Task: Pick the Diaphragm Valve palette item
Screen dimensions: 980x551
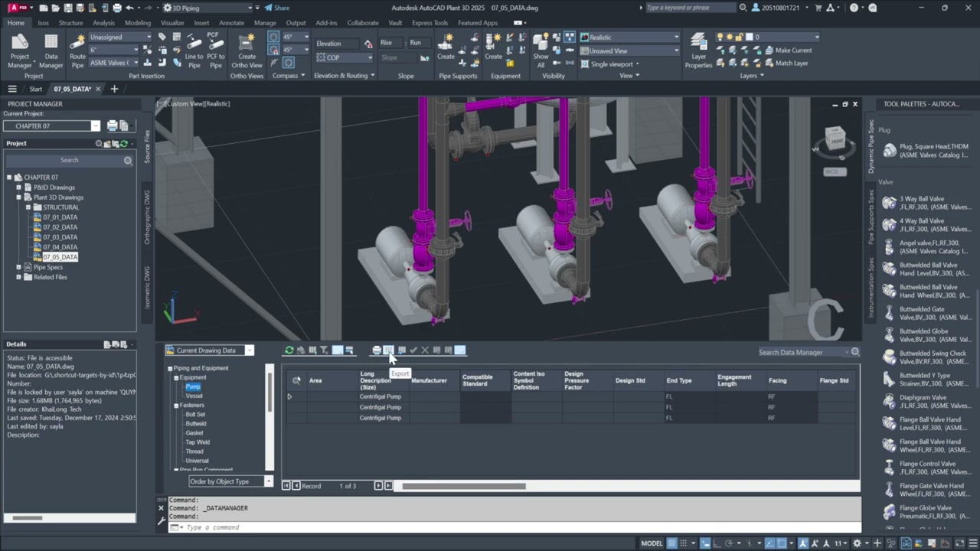Action: (925, 402)
